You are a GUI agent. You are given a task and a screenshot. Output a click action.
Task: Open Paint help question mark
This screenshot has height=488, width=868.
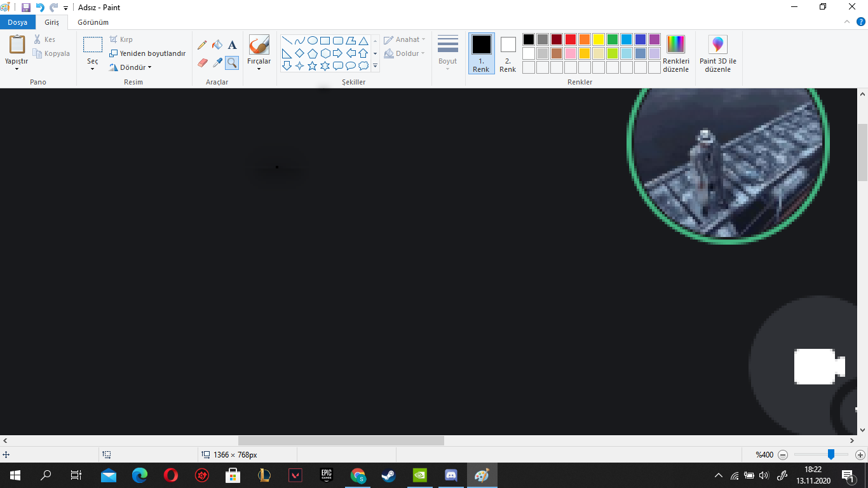[861, 22]
